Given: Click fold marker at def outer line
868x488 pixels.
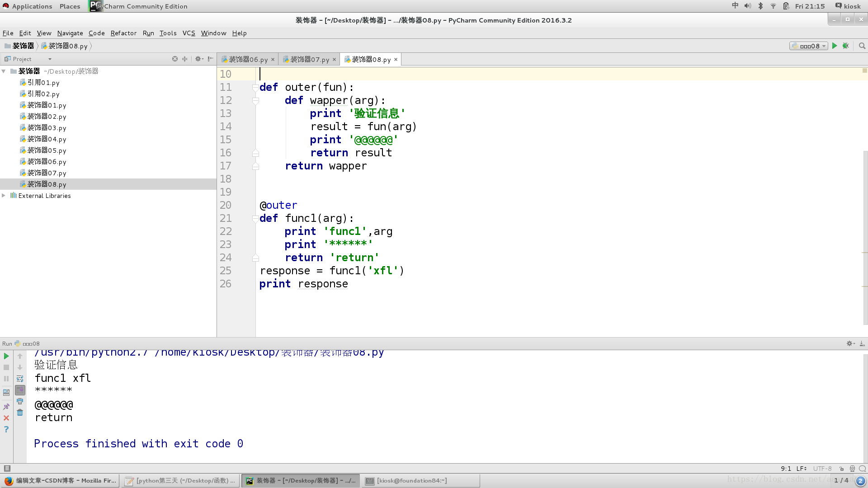Looking at the screenshot, I should coord(255,87).
